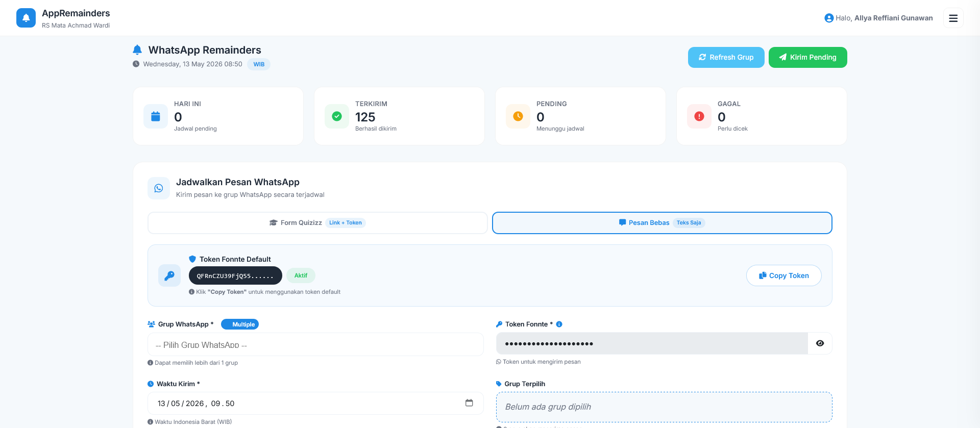The width and height of the screenshot is (980, 428).
Task: Click the Copy Token button
Action: click(783, 275)
